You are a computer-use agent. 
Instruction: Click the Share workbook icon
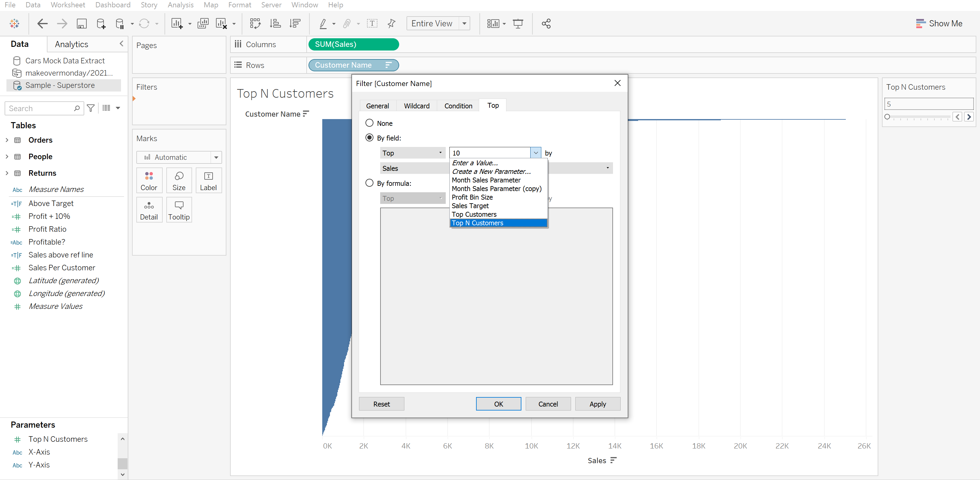[546, 24]
